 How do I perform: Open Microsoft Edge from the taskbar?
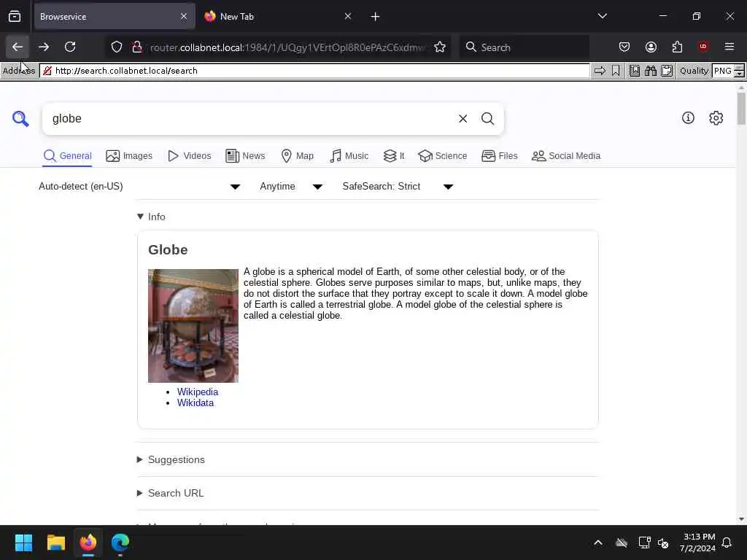click(x=120, y=542)
